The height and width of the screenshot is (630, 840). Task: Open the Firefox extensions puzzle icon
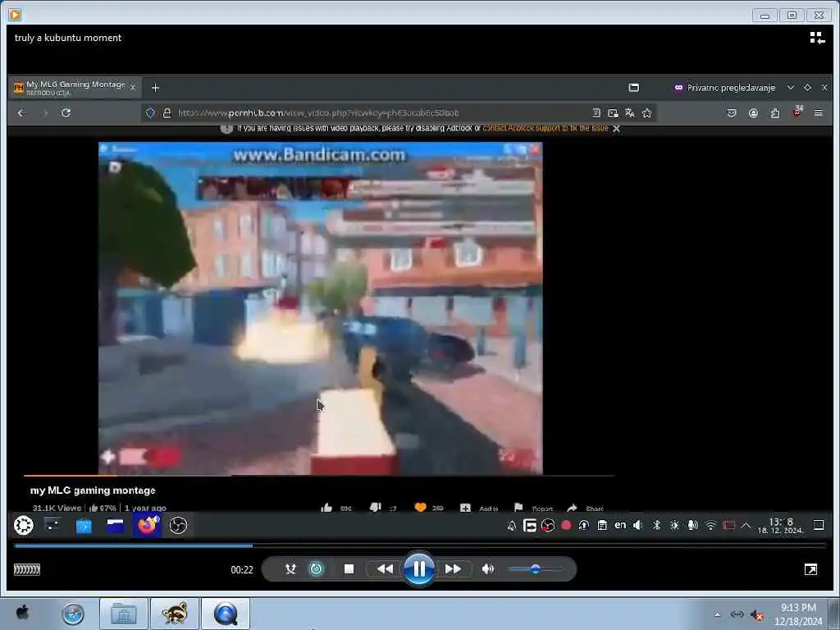[x=775, y=113]
